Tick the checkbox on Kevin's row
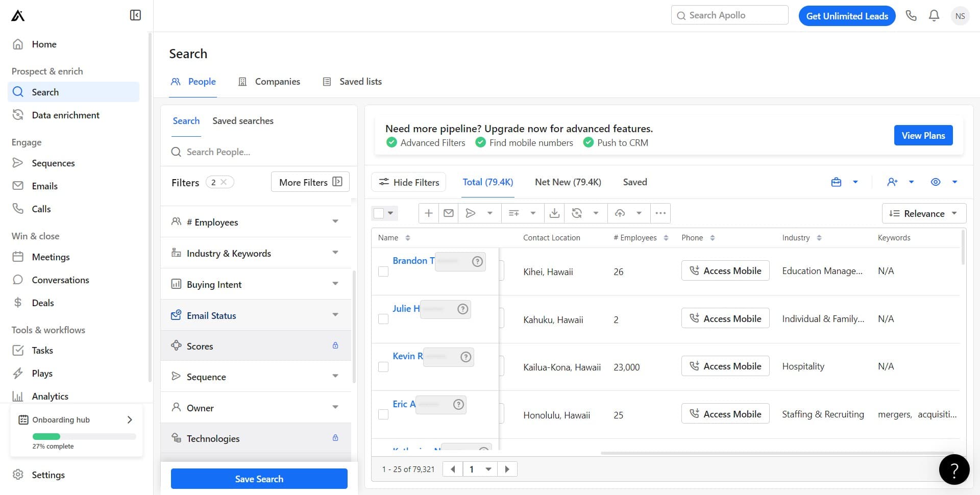This screenshot has width=980, height=495. click(x=383, y=367)
